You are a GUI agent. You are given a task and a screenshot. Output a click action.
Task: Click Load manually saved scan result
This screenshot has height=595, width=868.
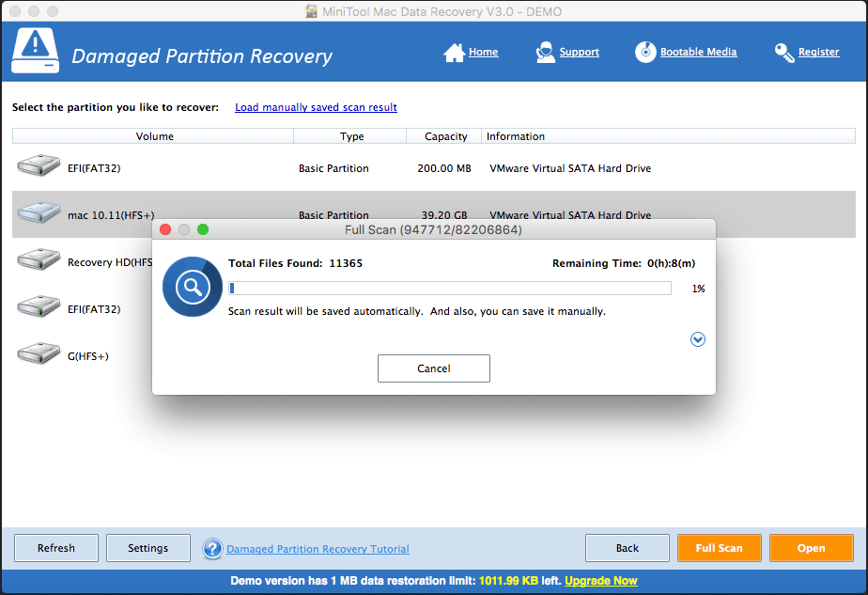pyautogui.click(x=316, y=107)
